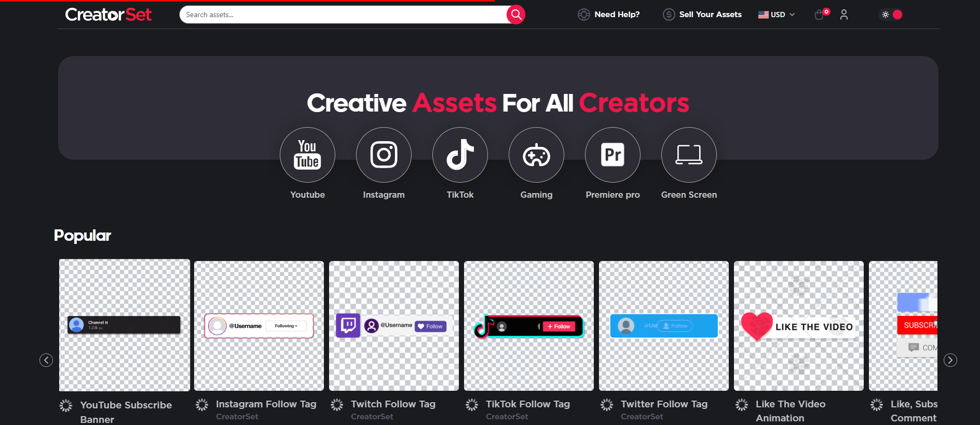Image resolution: width=980 pixels, height=425 pixels.
Task: Click the Twitter Follow Tag title
Action: coord(664,404)
